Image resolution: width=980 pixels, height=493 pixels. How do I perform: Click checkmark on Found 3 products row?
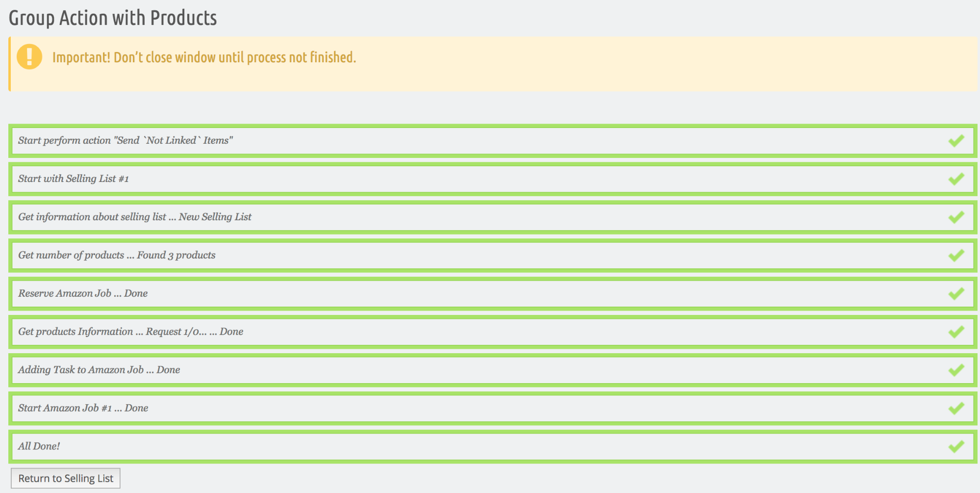pos(956,256)
